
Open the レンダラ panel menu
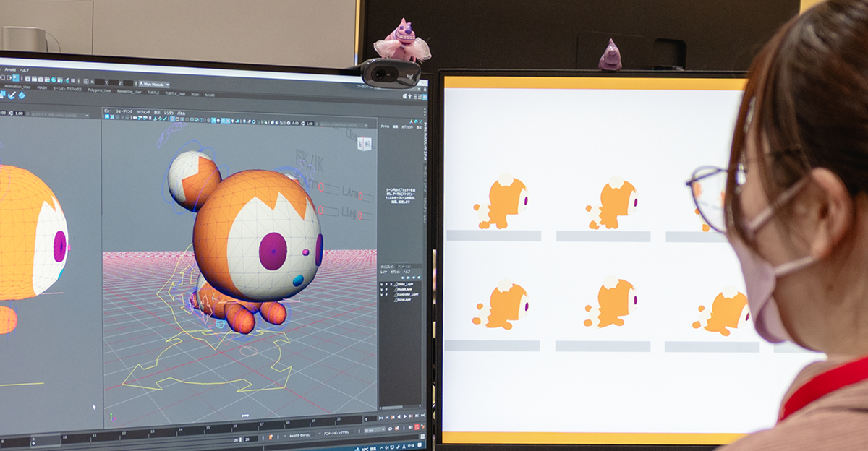point(169,113)
